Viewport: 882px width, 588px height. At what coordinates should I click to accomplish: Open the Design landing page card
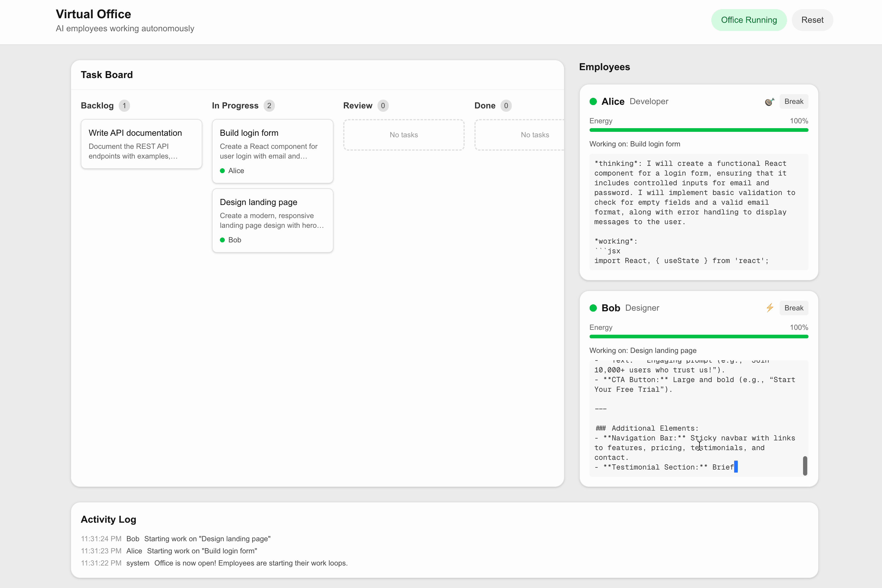coord(273,220)
